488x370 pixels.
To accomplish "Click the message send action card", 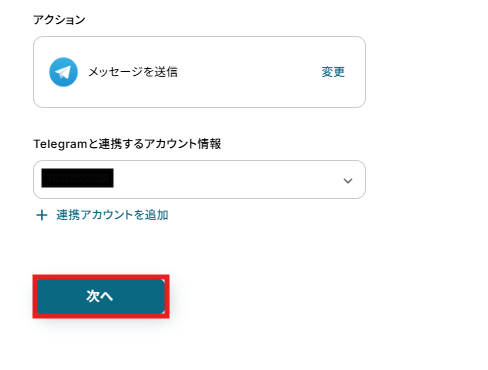I will (199, 72).
